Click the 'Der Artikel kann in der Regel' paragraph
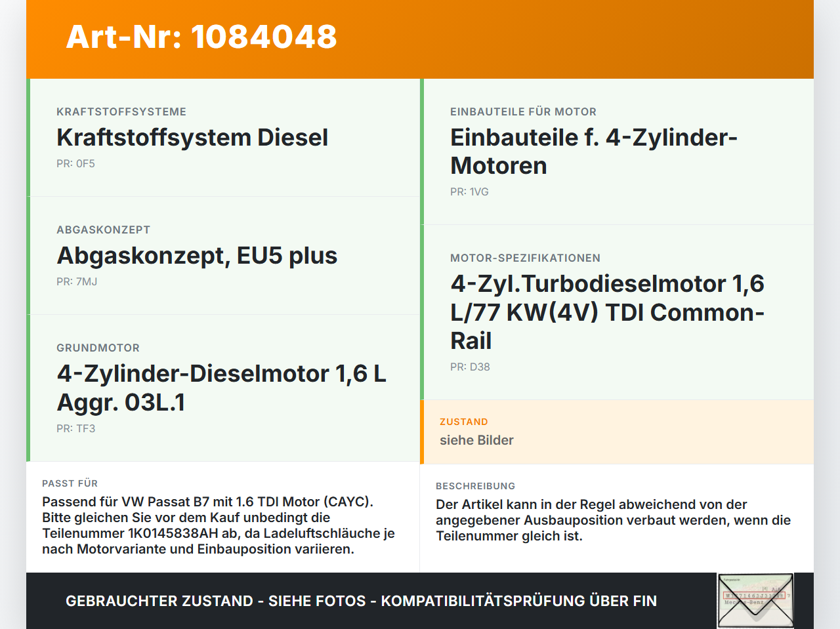The height and width of the screenshot is (629, 840). coord(614,520)
